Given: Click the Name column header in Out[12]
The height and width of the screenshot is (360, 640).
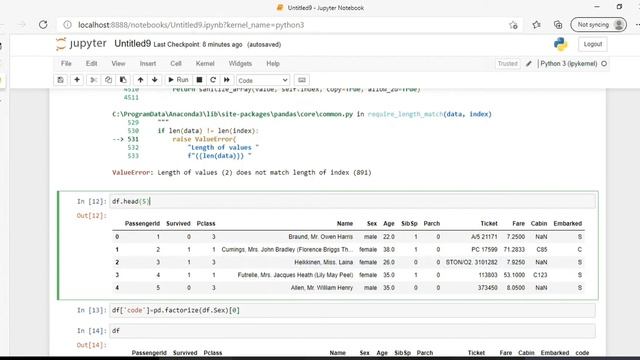Looking at the screenshot, I should 344,224.
